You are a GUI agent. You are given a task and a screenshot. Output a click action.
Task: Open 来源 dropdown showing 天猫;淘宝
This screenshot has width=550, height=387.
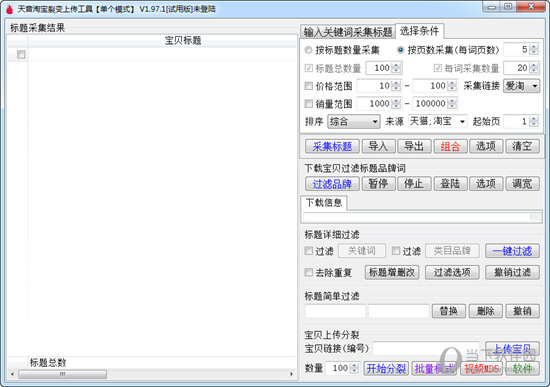[437, 121]
